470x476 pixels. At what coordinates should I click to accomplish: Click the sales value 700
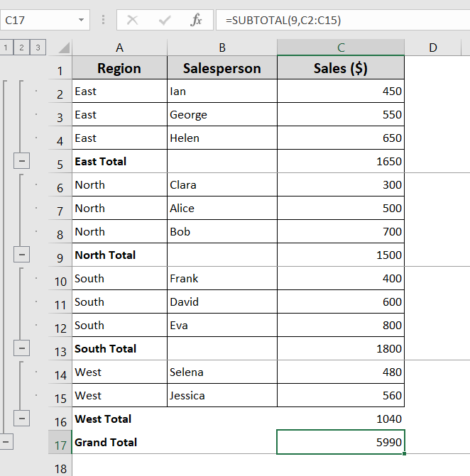tap(341, 231)
